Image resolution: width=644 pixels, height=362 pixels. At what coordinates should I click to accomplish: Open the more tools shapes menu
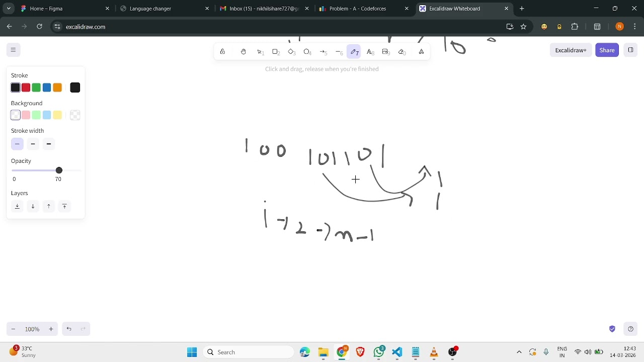point(421,52)
